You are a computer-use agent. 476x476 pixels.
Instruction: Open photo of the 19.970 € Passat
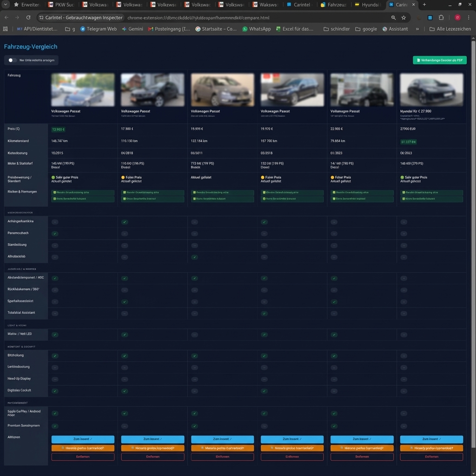point(292,90)
